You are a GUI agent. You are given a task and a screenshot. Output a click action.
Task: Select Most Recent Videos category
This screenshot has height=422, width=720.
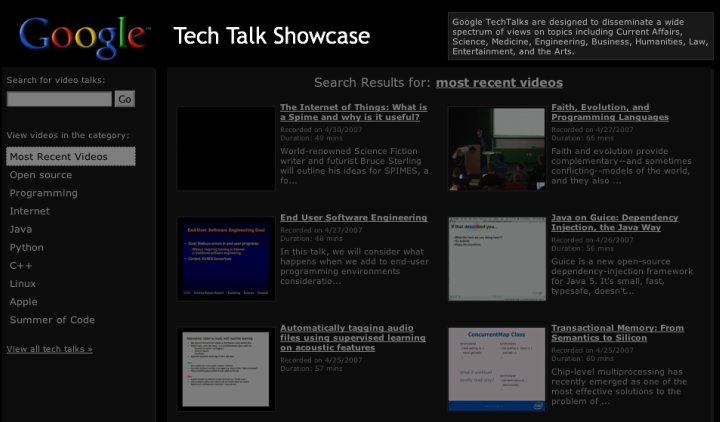tap(70, 157)
